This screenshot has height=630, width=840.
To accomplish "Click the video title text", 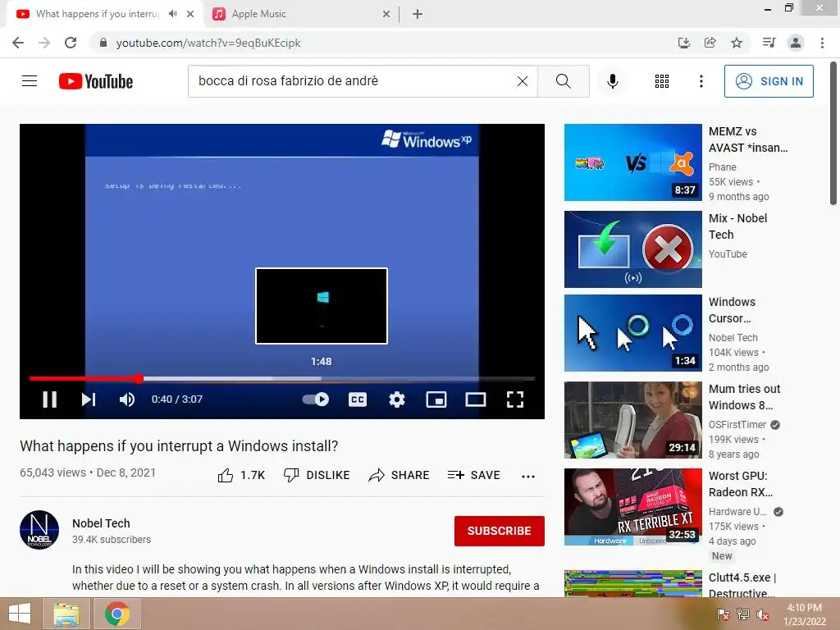I will point(179,445).
